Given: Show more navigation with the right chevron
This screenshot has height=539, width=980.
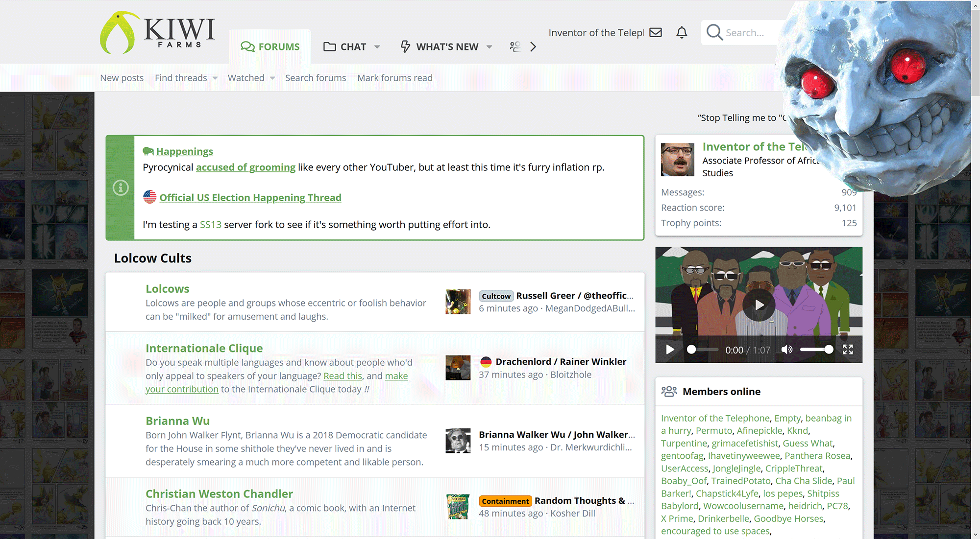Looking at the screenshot, I should click(x=533, y=47).
